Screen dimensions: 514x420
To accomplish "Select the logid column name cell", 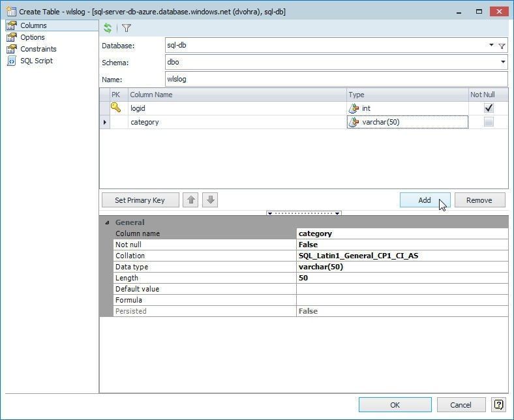I will coord(237,108).
